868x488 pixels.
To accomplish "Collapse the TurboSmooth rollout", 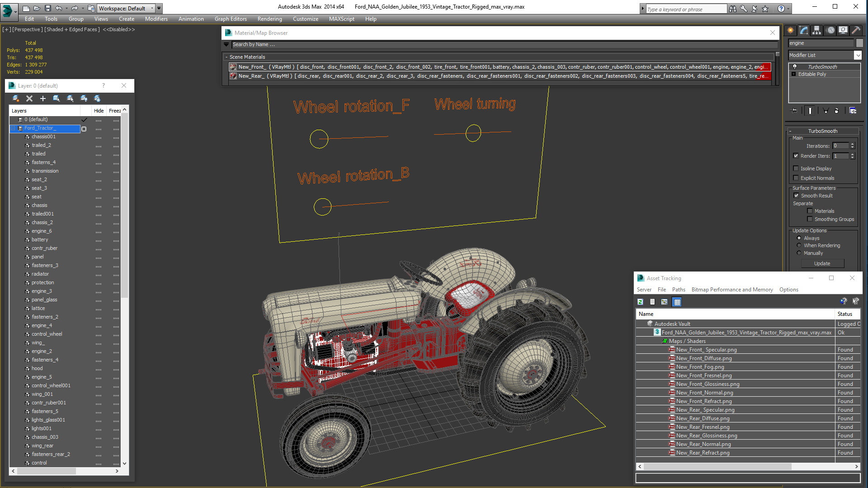I will [790, 131].
